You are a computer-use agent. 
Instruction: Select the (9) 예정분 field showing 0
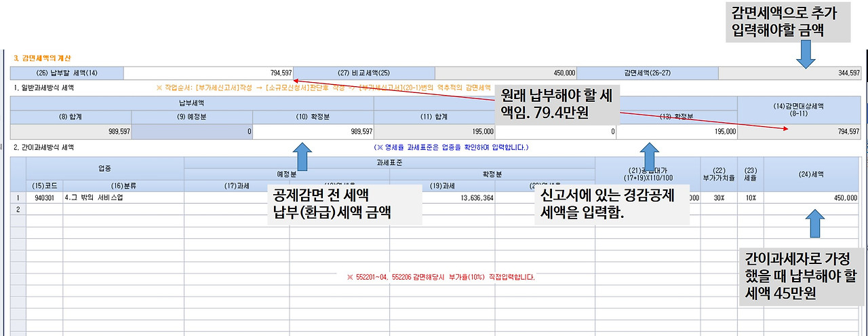[x=192, y=132]
